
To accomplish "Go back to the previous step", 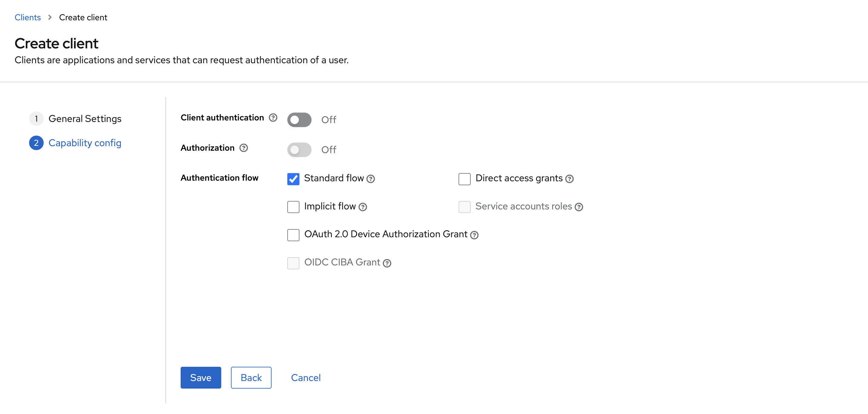I will coord(251,377).
